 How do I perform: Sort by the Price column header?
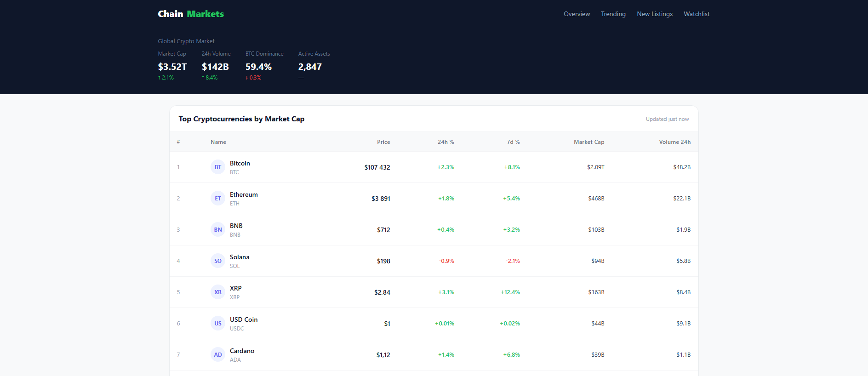point(383,142)
